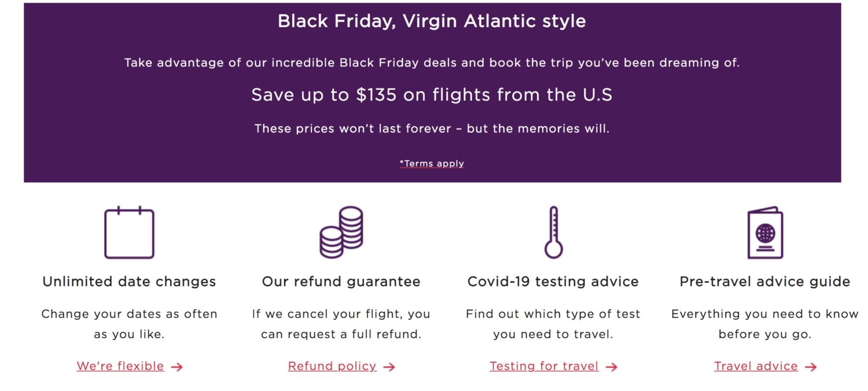Screen dimensions: 868x391
Task: Click the thermometer Covid-19 testing icon
Action: (553, 230)
